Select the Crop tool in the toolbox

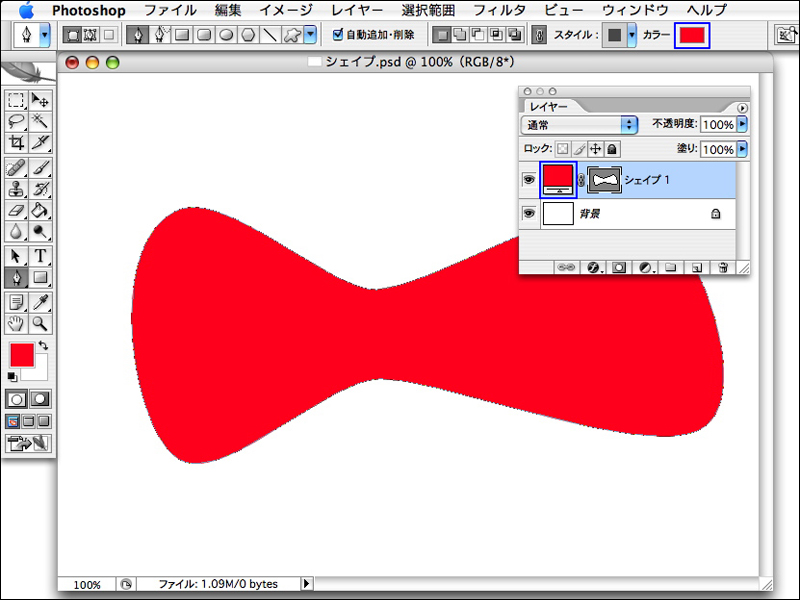tap(16, 143)
